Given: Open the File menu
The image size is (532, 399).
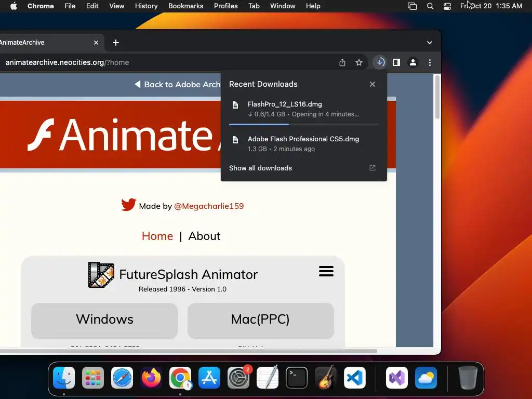Looking at the screenshot, I should tap(70, 6).
